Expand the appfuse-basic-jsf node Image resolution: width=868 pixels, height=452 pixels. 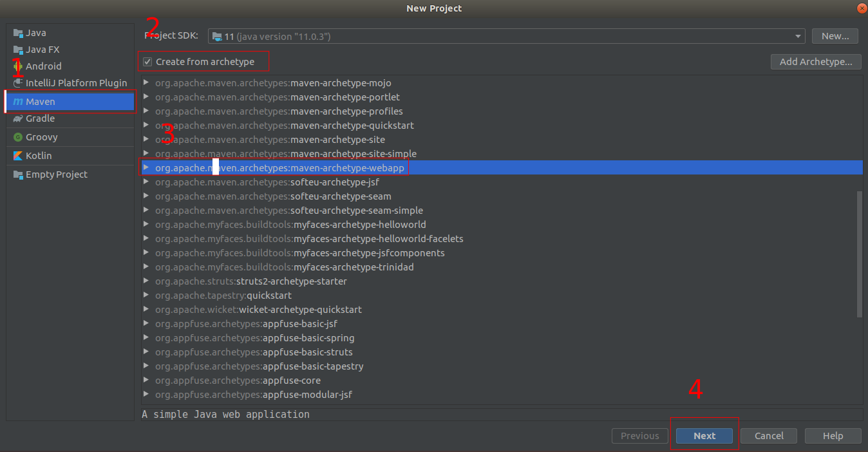tap(146, 324)
